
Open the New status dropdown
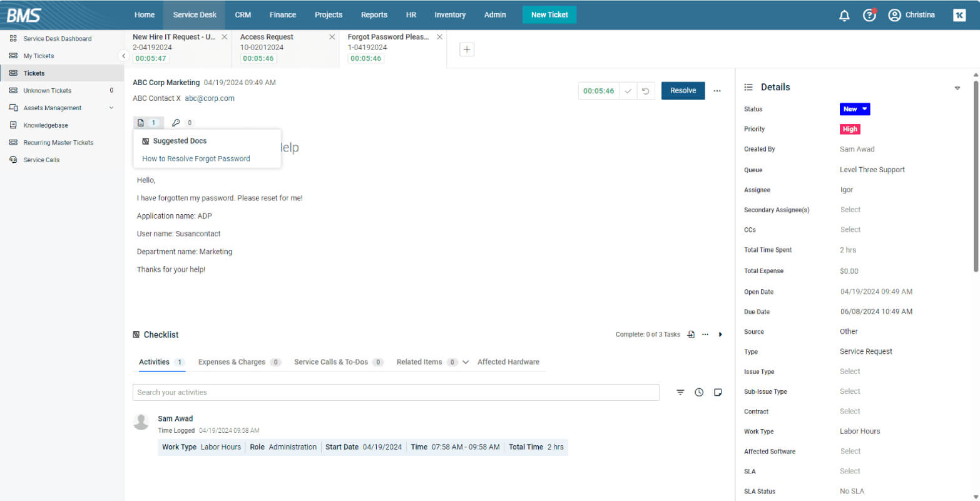(x=855, y=109)
